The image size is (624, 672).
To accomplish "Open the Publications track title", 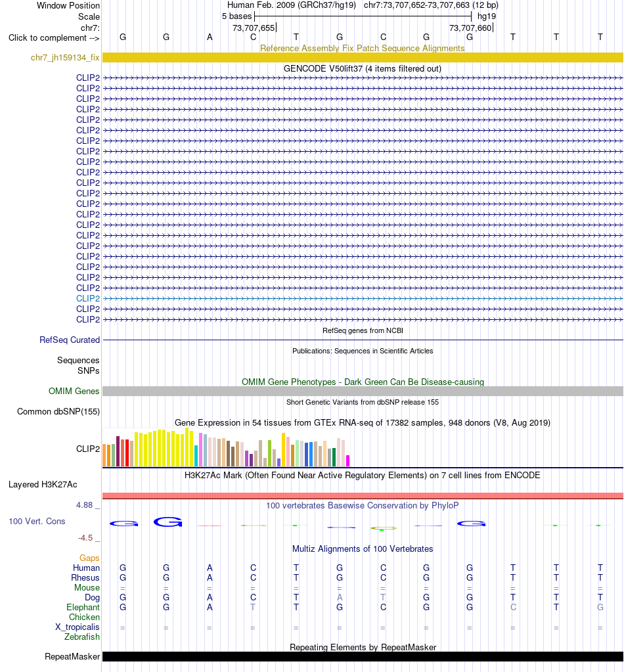I will [x=363, y=351].
